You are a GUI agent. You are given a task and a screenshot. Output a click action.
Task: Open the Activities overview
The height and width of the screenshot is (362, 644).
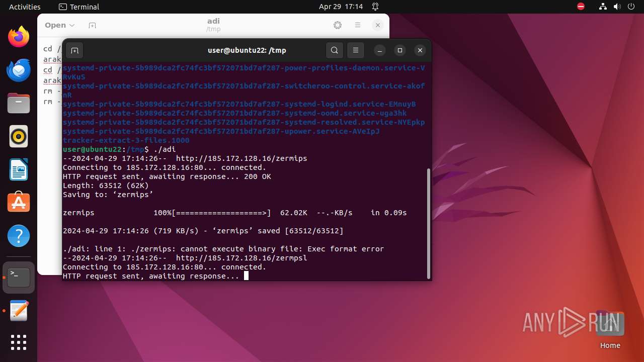25,7
